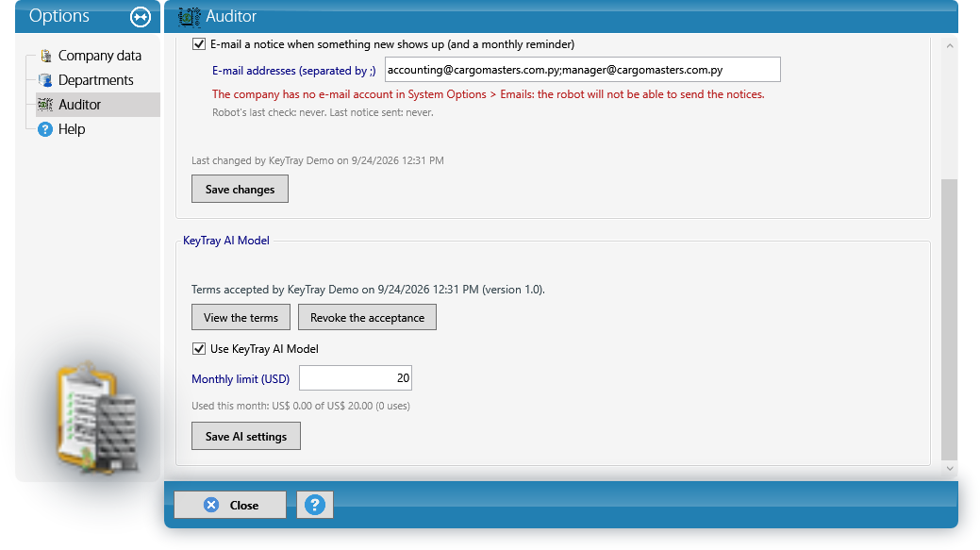Click the red no e-mail account warning
Screen dimensions: 980x550
pyautogui.click(x=489, y=94)
